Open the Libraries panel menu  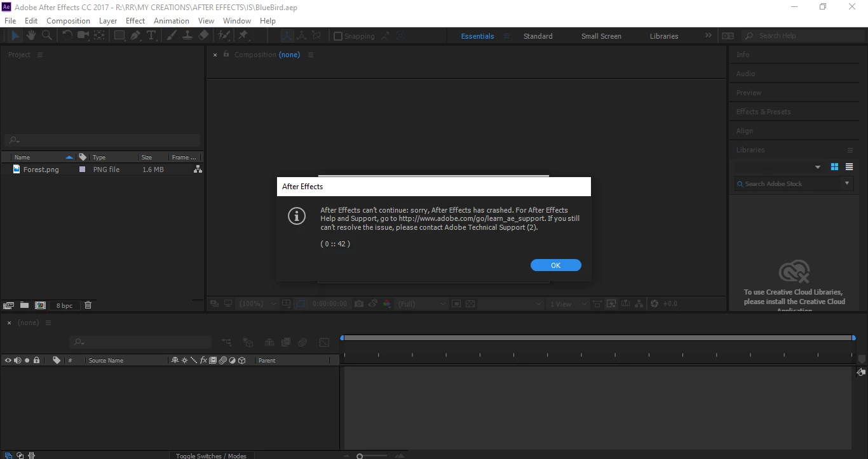coord(850,150)
